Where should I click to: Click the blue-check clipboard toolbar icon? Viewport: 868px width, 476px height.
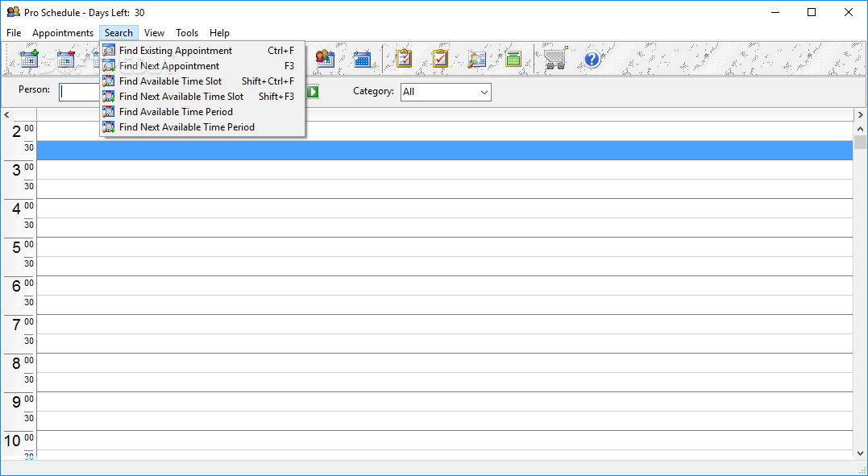pos(404,58)
